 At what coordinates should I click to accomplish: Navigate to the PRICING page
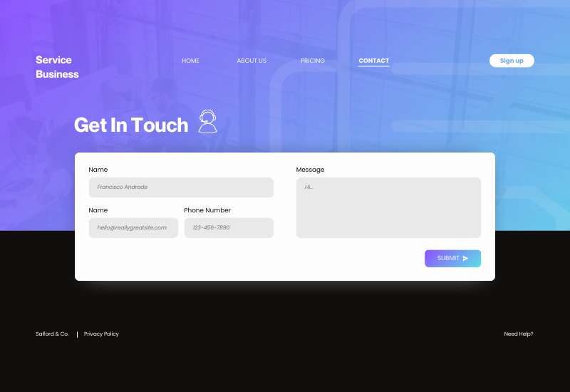313,61
